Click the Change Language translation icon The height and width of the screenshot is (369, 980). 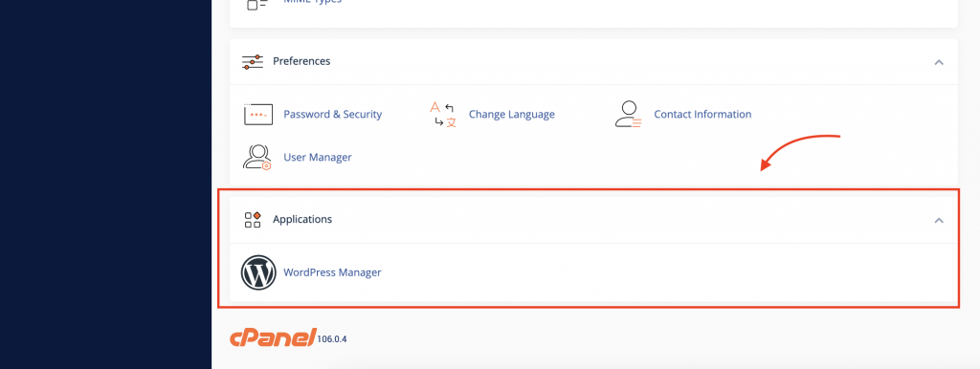443,115
